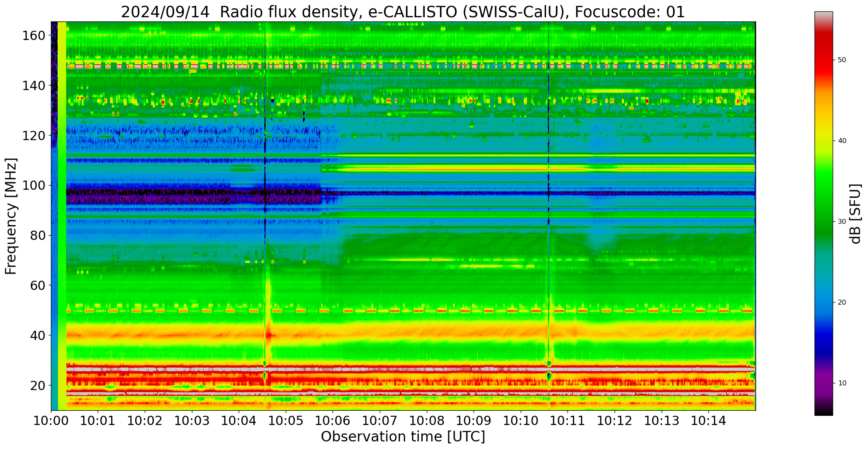
Task: Click the 10:10 time tick label
Action: [521, 420]
